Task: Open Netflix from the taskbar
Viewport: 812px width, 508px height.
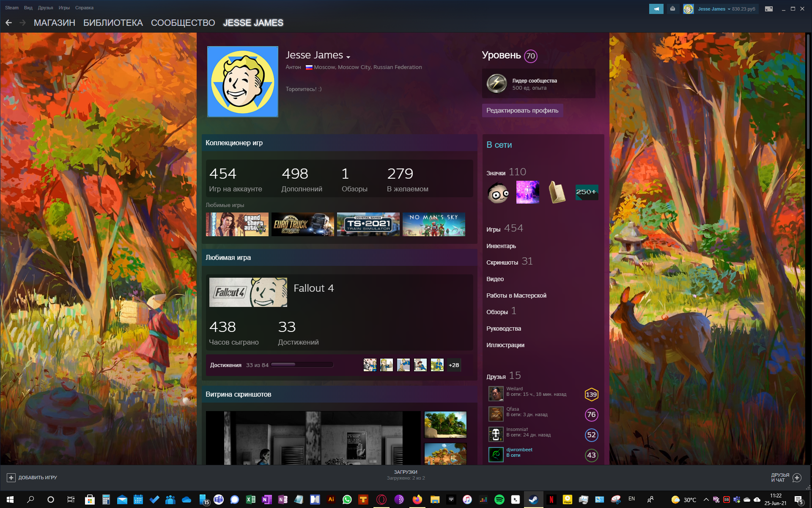Action: point(551,500)
